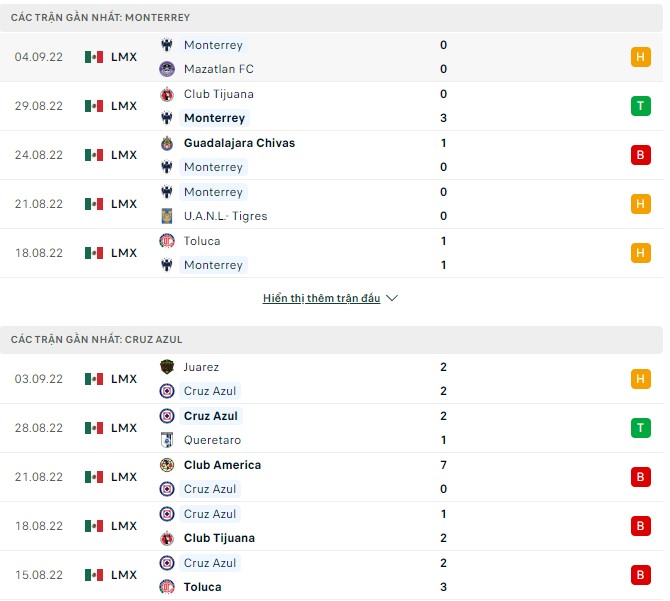Click the Club Tijuana crest in the 29.08.22 match
The height and width of the screenshot is (601, 670).
click(x=167, y=94)
